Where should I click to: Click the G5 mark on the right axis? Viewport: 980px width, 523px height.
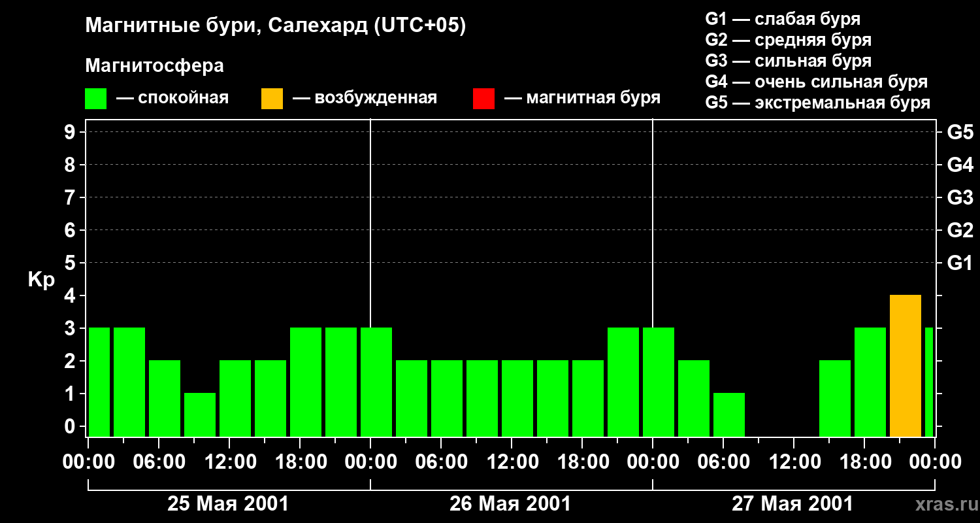pyautogui.click(x=960, y=132)
